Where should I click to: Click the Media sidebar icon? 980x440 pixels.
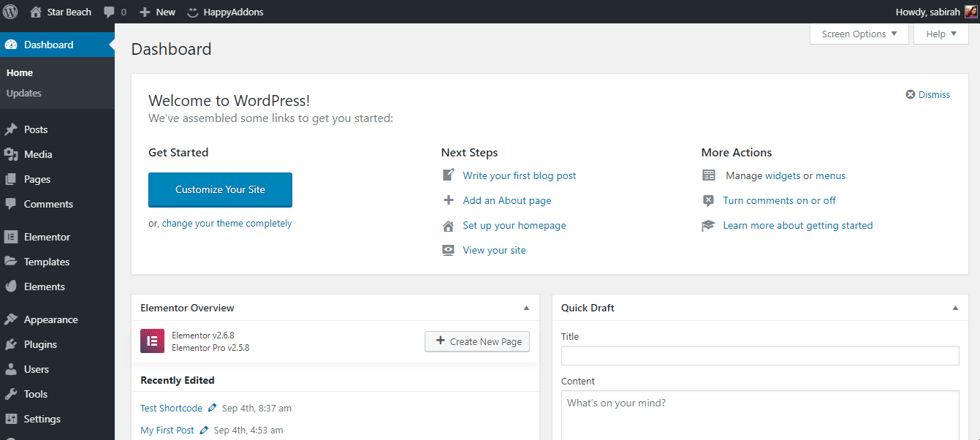coord(11,154)
